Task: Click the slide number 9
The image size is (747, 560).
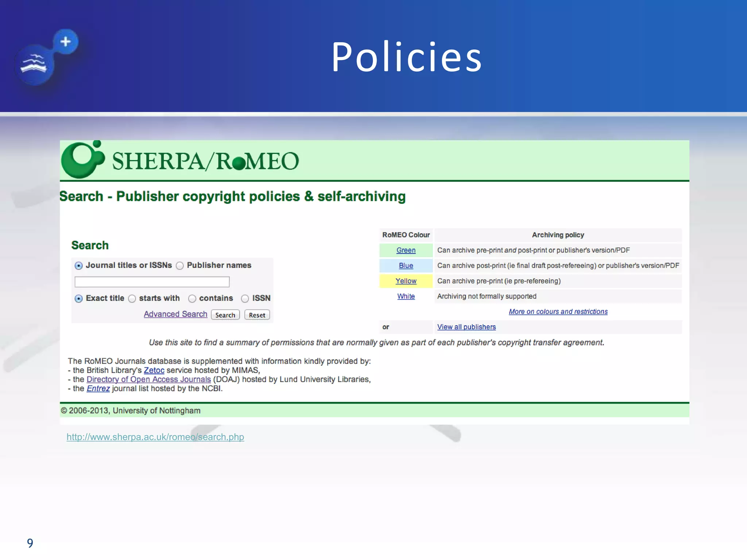Action: point(30,543)
